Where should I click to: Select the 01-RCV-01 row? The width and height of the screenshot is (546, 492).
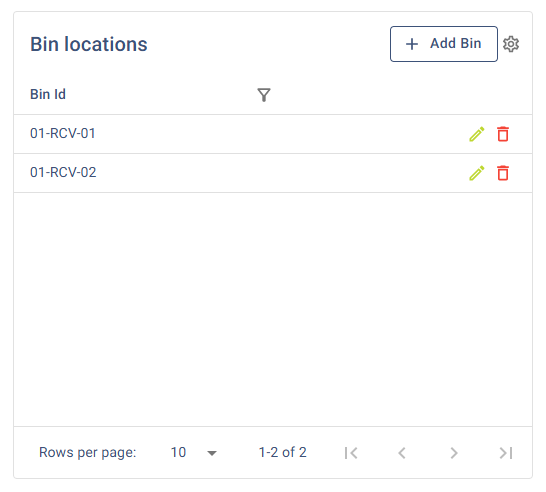(273, 134)
